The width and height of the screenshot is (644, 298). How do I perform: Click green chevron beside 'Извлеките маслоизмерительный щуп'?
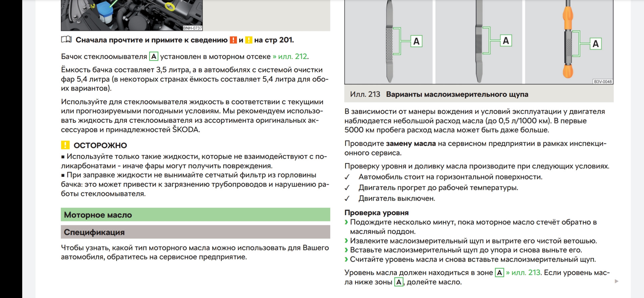click(x=346, y=241)
